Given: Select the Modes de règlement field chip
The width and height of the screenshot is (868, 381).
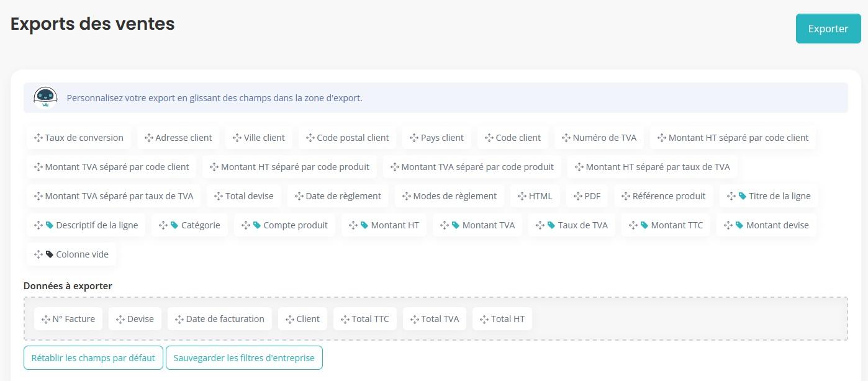Looking at the screenshot, I should 450,196.
